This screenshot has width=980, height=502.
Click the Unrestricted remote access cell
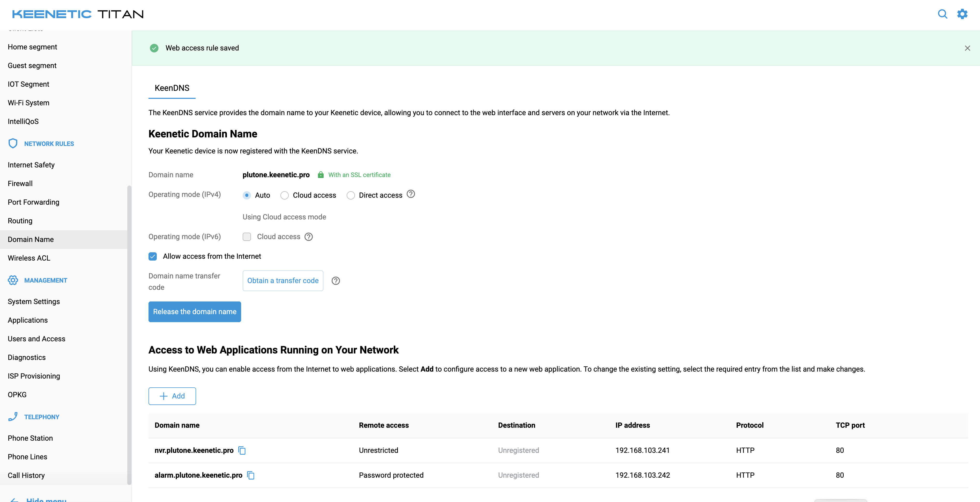(x=378, y=451)
